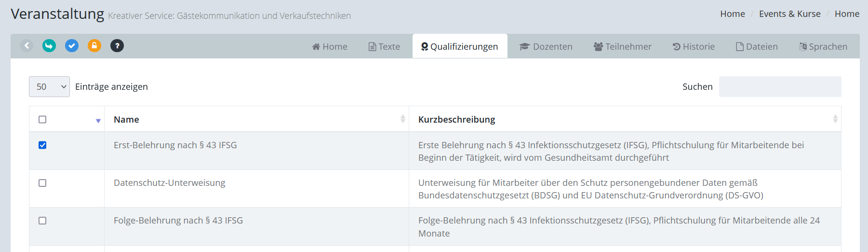Click the orange unlock padlock icon
868x252 pixels.
pos(94,46)
